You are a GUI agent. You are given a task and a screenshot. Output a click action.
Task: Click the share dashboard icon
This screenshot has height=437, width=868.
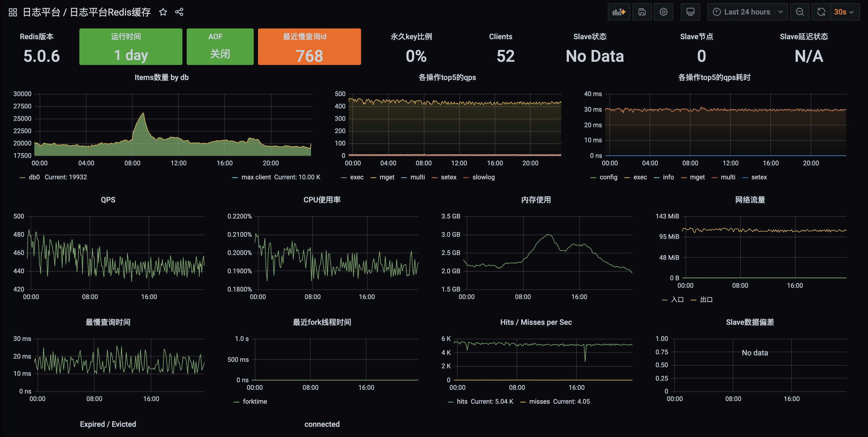(x=179, y=12)
